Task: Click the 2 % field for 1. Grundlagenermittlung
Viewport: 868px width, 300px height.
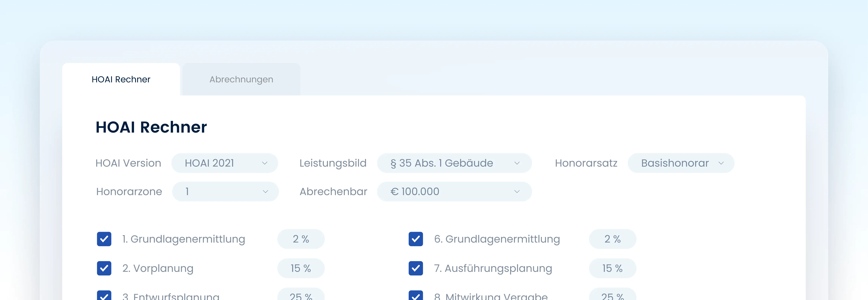Action: 301,239
